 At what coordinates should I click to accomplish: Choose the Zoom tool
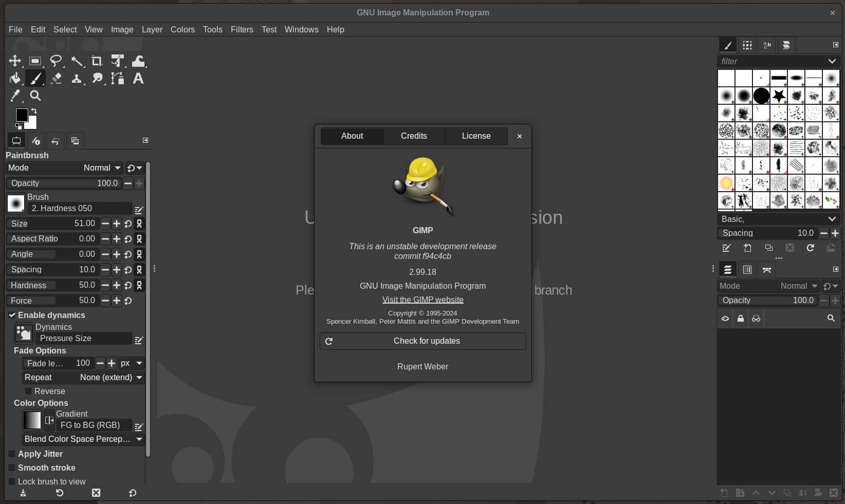click(35, 96)
